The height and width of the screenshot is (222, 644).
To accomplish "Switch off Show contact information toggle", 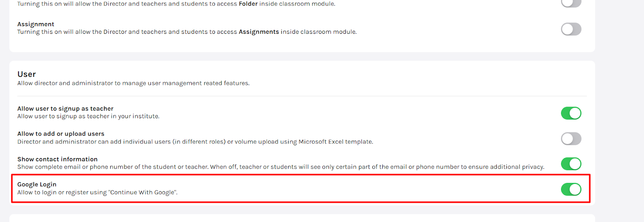I will (x=571, y=164).
